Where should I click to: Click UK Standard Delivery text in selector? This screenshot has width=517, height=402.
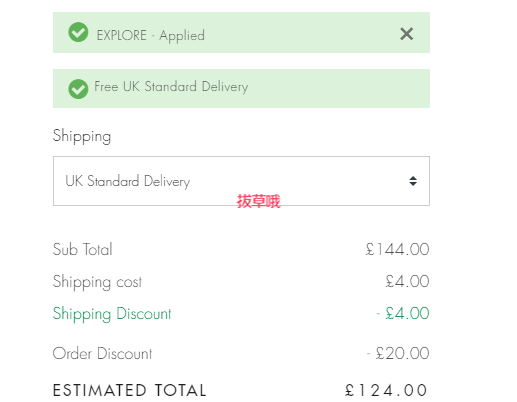coord(128,181)
